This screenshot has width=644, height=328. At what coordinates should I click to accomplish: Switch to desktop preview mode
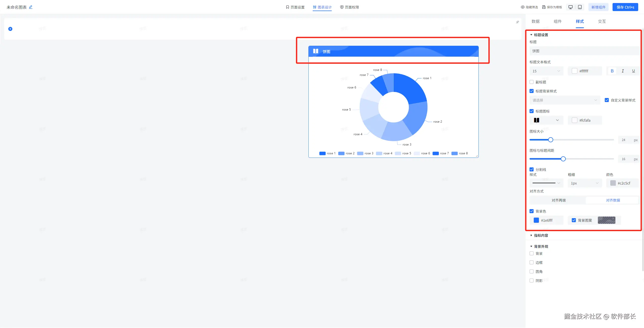coord(571,7)
